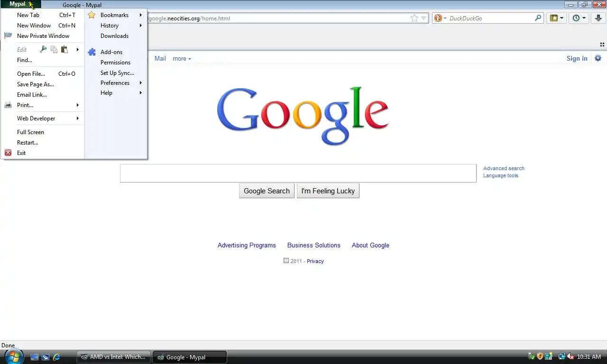Click the wrench cut icon in Edit row

tap(43, 49)
